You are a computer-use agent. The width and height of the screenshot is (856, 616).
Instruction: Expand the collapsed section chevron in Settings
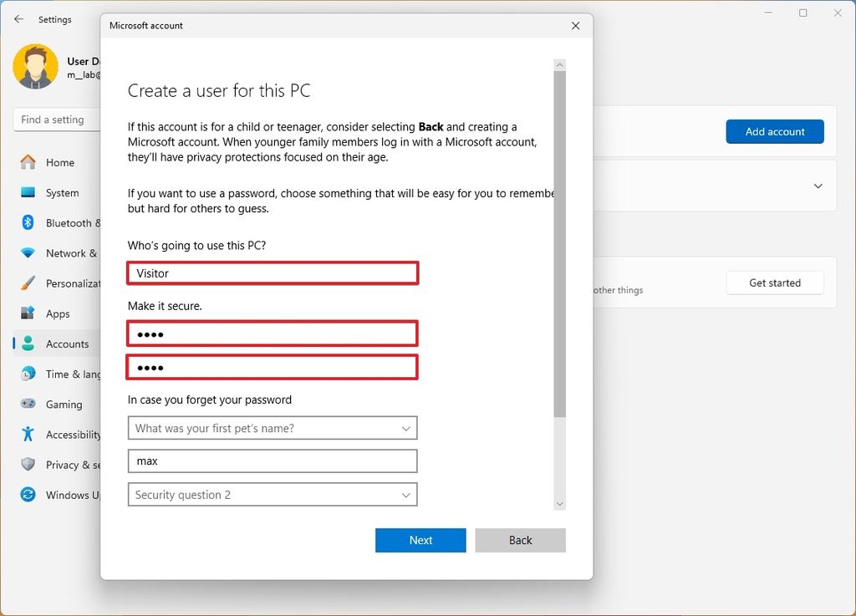[x=818, y=186]
